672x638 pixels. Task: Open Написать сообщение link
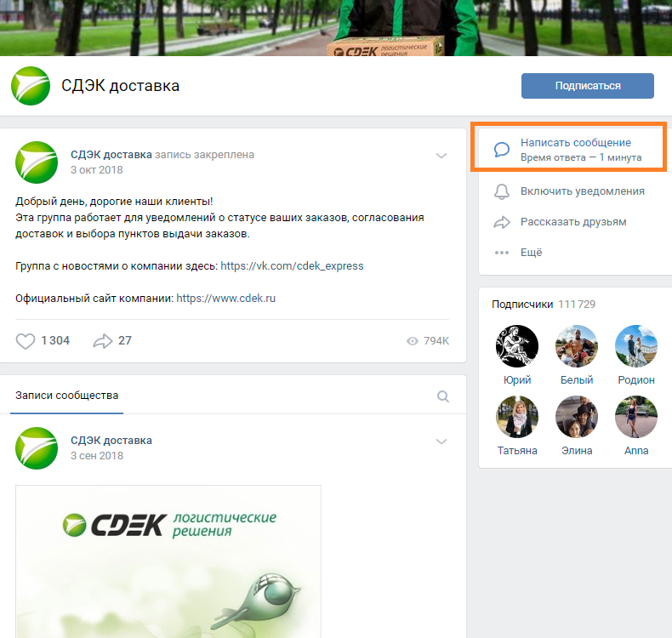click(x=576, y=142)
